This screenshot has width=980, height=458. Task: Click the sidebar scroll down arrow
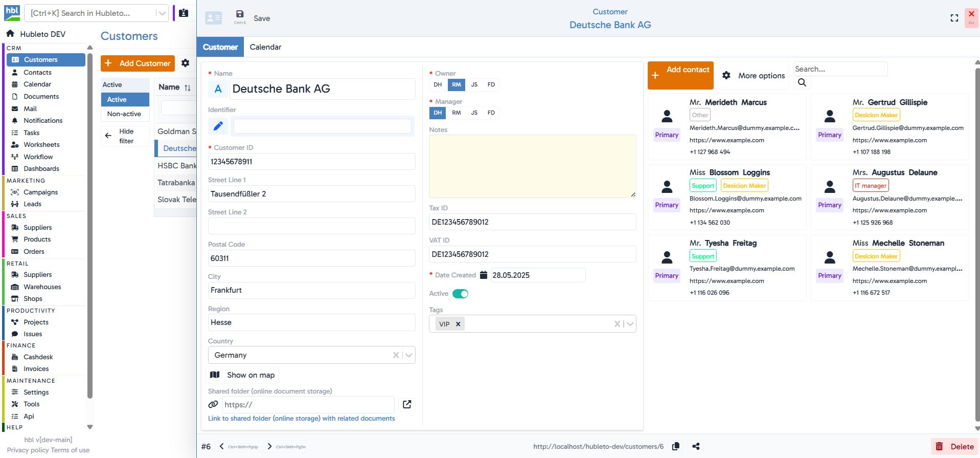tap(90, 427)
